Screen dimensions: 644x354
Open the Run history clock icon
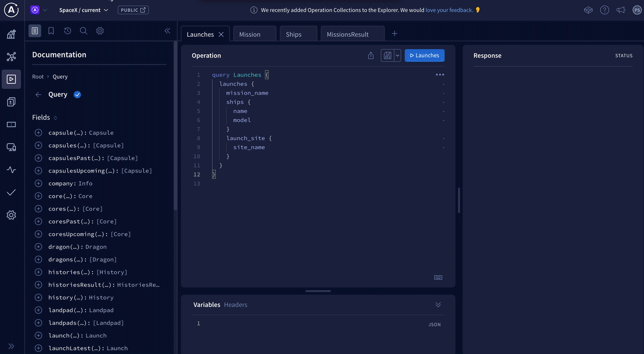point(67,31)
